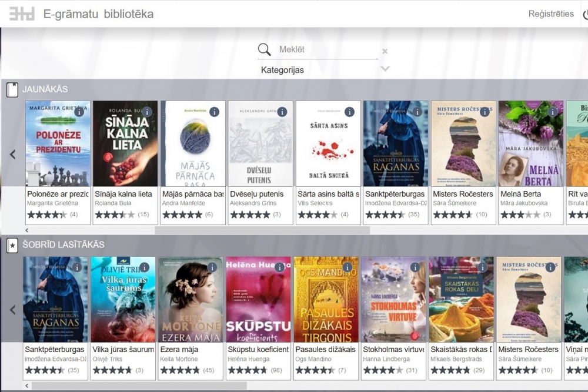This screenshot has height=392, width=588.
Task: Open the Skūpstu koeficients book cover
Action: click(258, 299)
